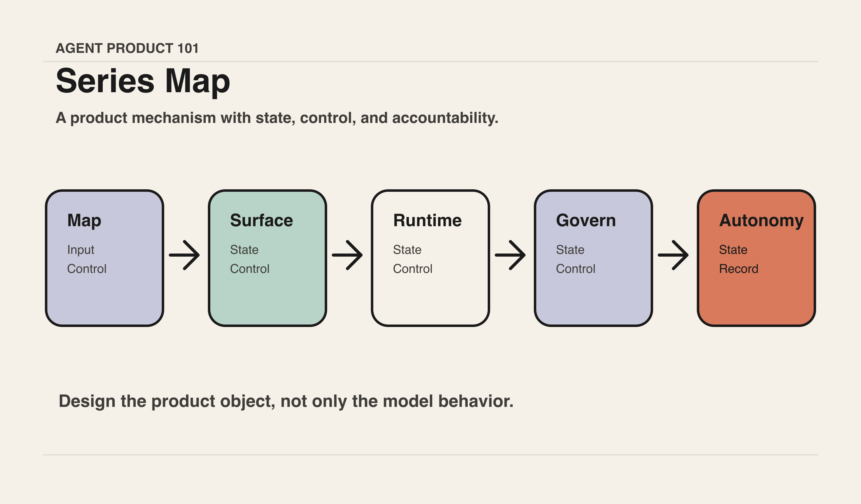
Task: Click "Control" in the Govern card
Action: click(x=576, y=269)
